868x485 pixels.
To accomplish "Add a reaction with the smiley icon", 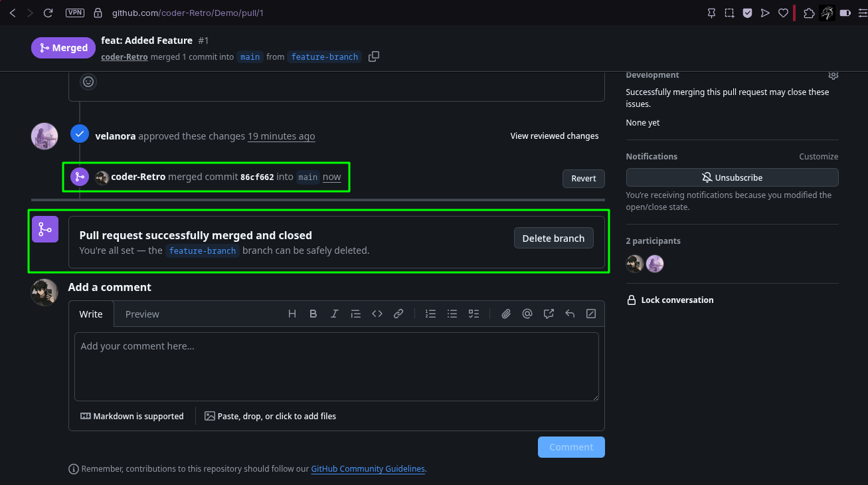I will point(88,82).
